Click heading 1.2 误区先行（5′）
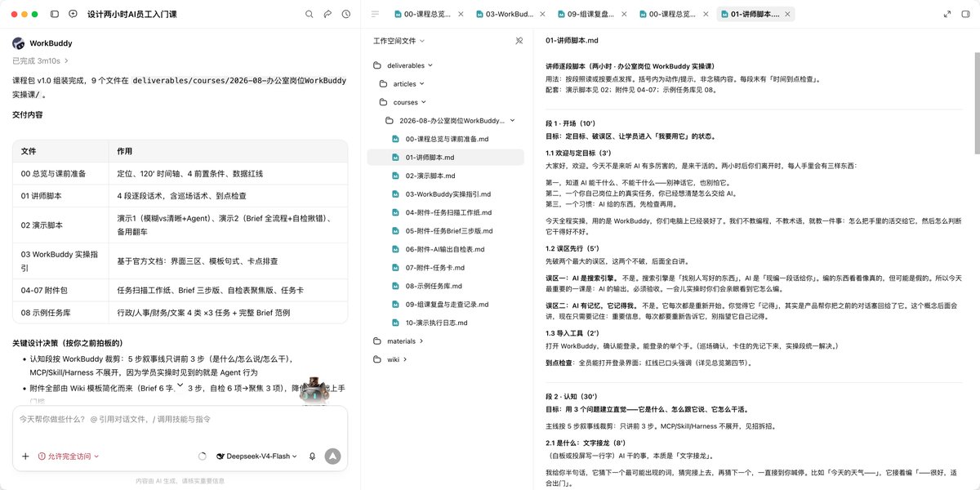This screenshot has width=980, height=490. tap(572, 247)
